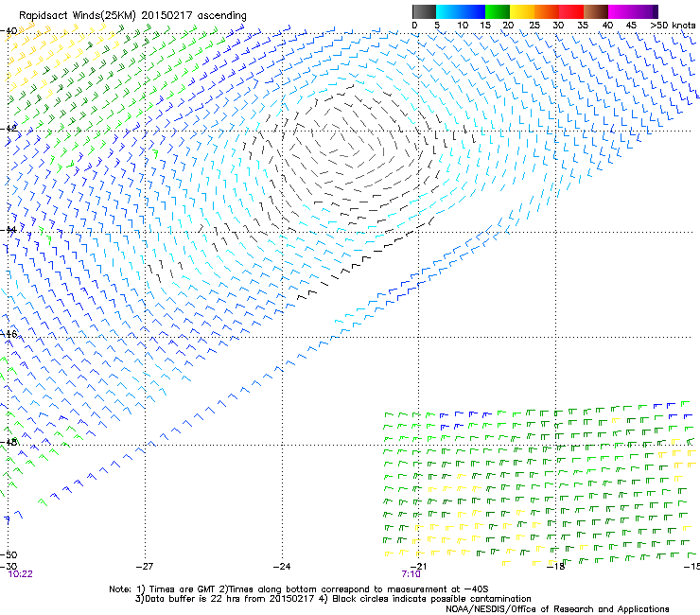The width and height of the screenshot is (700, 615).
Task: Click the NOAA/NESDIS credit line
Action: (x=557, y=609)
